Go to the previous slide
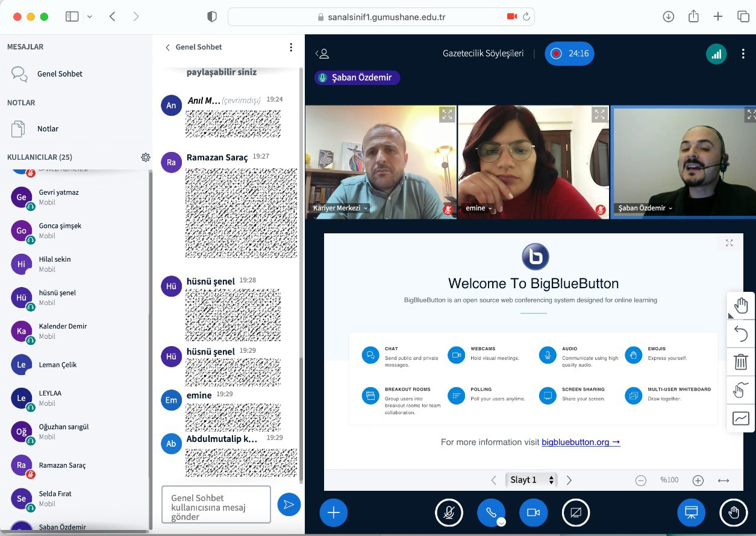The image size is (756, 536). [494, 481]
